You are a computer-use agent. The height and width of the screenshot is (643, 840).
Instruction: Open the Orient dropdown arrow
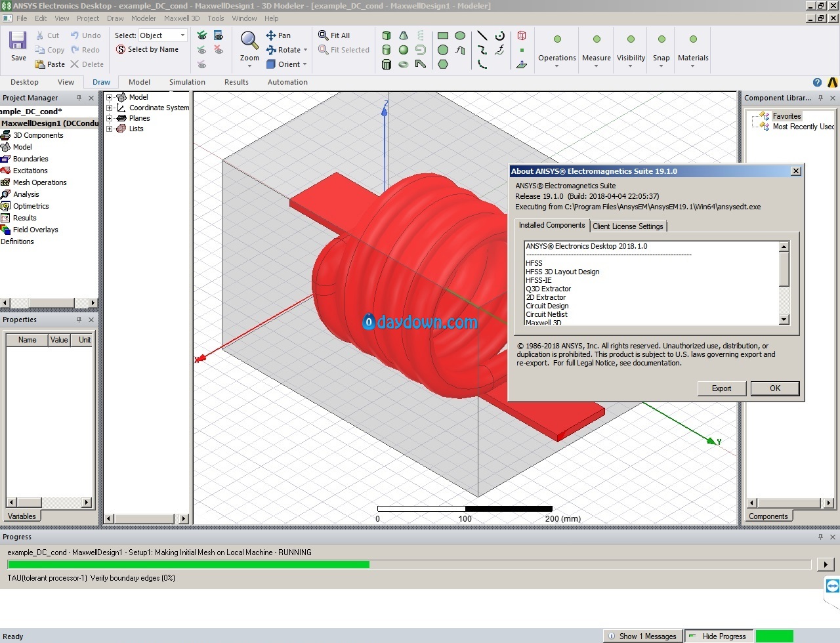(x=304, y=64)
